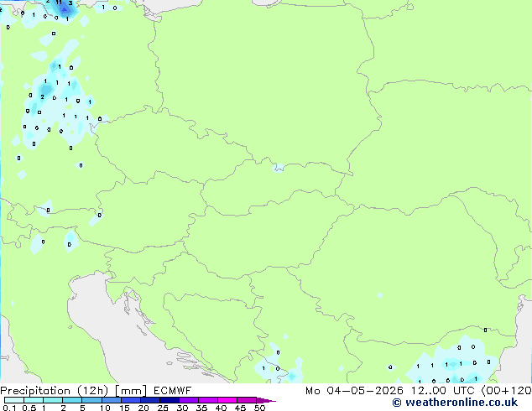Image resolution: width=532 pixels, height=411 pixels.
Task: Click the legend label 50
Action: (x=260, y=408)
